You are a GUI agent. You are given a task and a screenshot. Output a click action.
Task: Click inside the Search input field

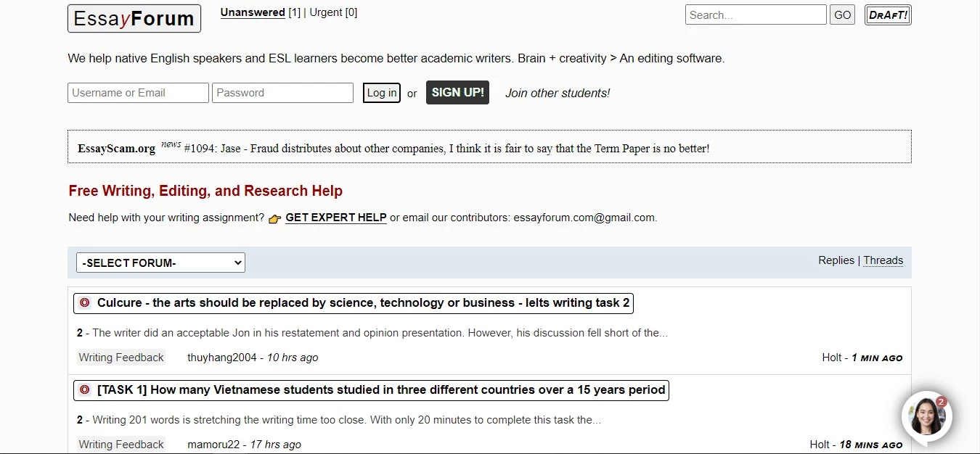[755, 14]
